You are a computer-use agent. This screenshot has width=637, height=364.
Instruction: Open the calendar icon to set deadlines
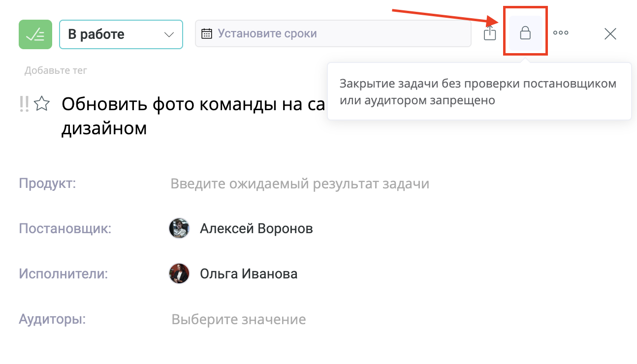(207, 32)
